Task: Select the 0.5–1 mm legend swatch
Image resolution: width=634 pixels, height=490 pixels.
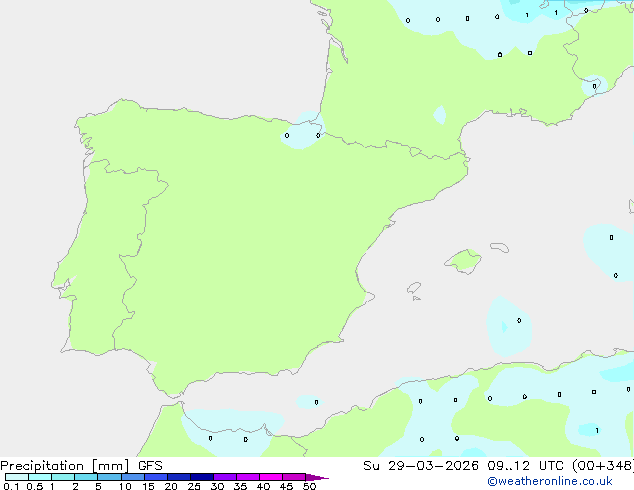Action: (x=40, y=477)
